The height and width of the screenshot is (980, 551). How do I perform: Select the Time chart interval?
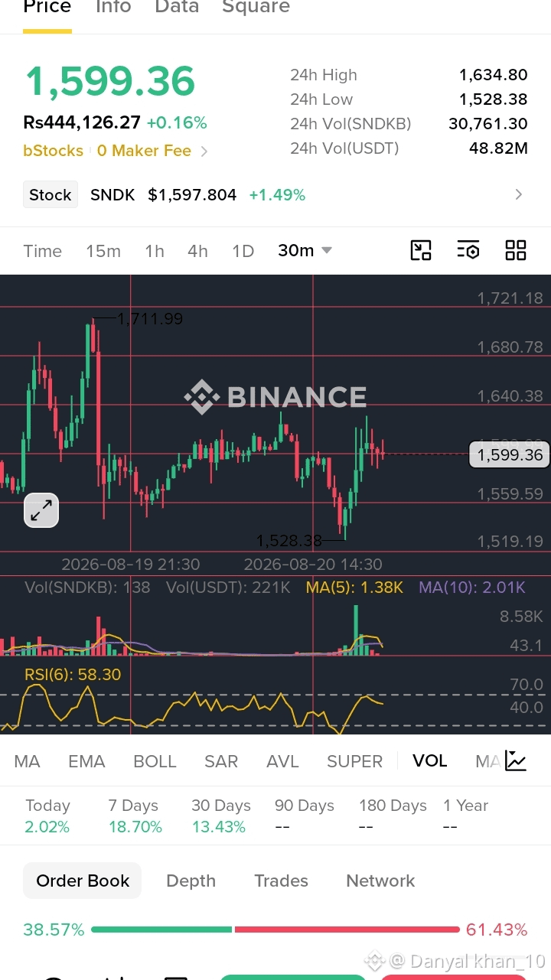point(43,251)
